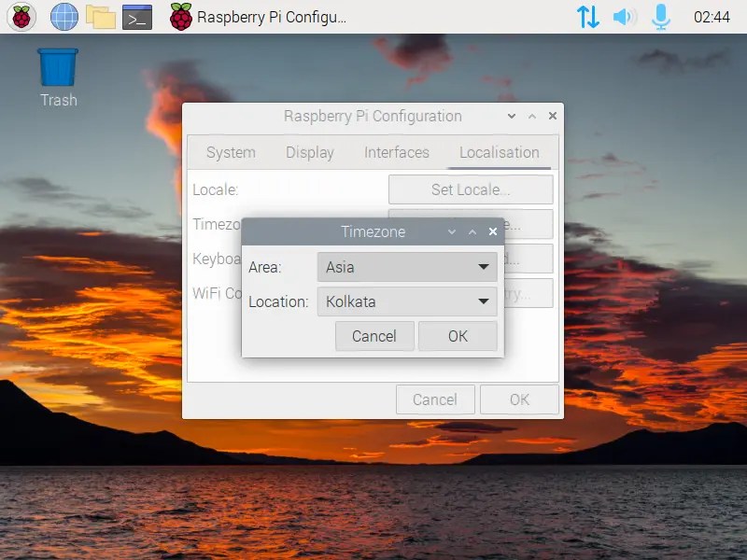Image resolution: width=747 pixels, height=560 pixels.
Task: Switch to the Interfaces tab
Action: (396, 152)
